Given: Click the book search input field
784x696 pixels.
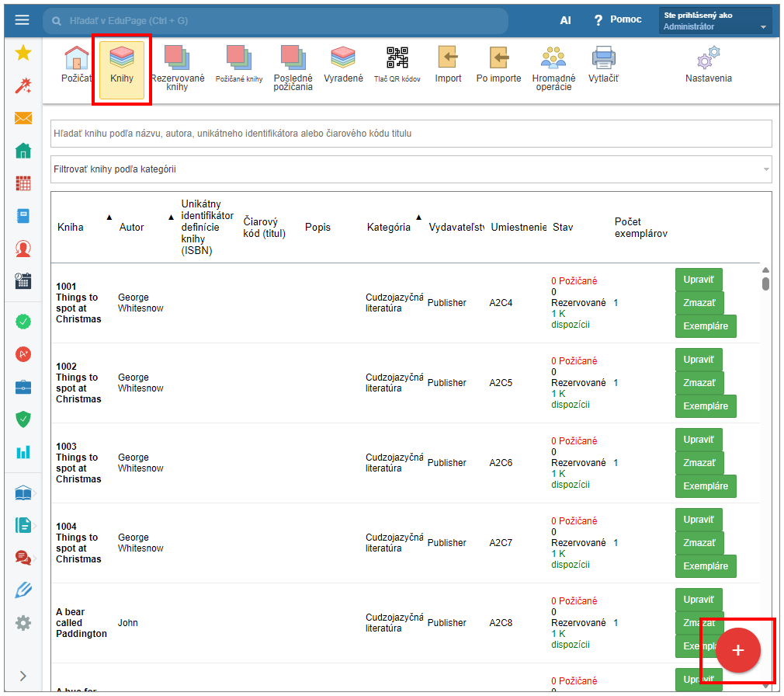Looking at the screenshot, I should click(411, 134).
